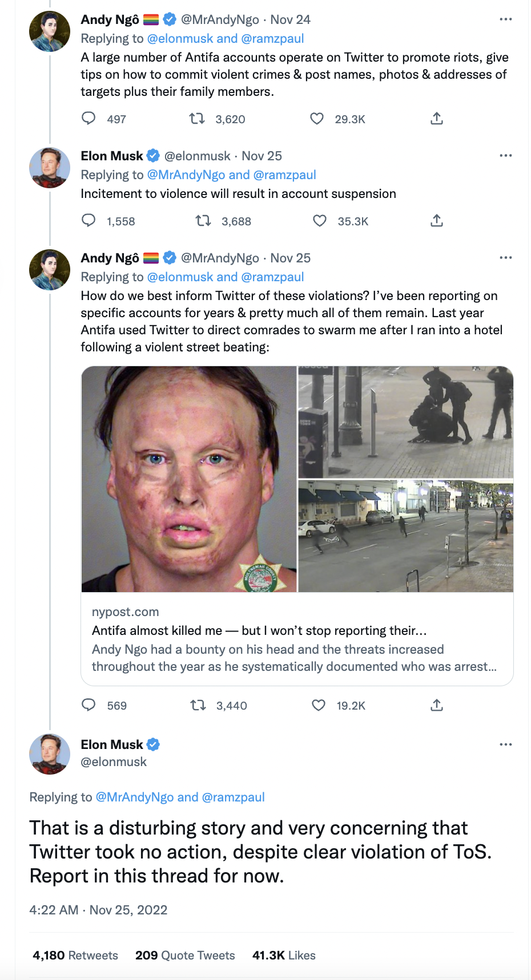Viewport: 531px width, 980px height.
Task: Open more options on the main Elon tweet
Action: point(505,744)
